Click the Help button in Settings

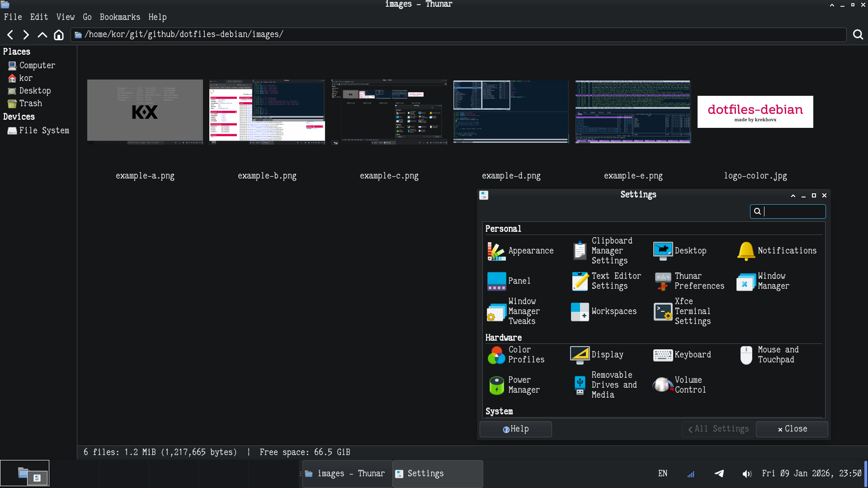pos(515,429)
